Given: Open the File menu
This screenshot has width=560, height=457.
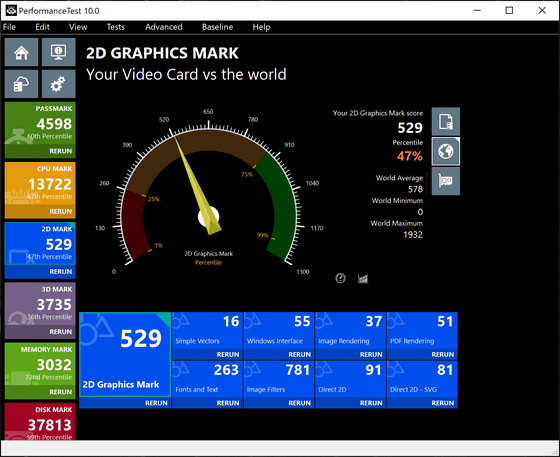Looking at the screenshot, I should pos(9,27).
